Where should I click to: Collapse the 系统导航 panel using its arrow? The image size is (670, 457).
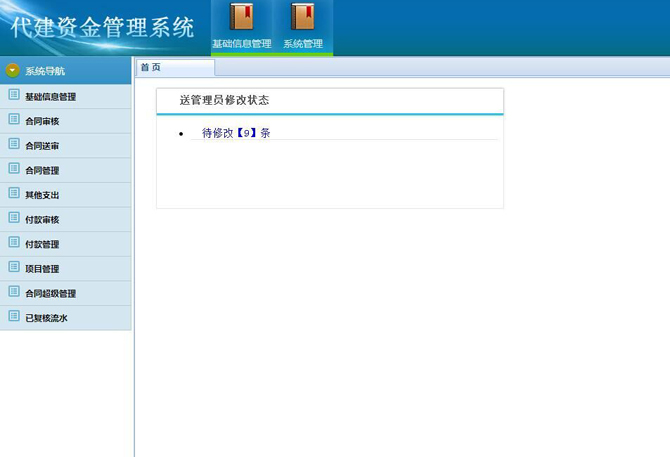point(12,71)
